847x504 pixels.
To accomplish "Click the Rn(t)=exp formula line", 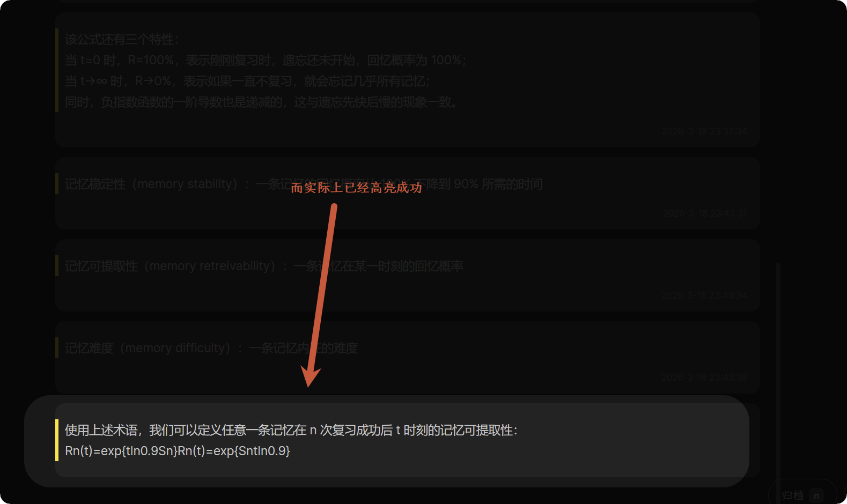I will click(177, 451).
